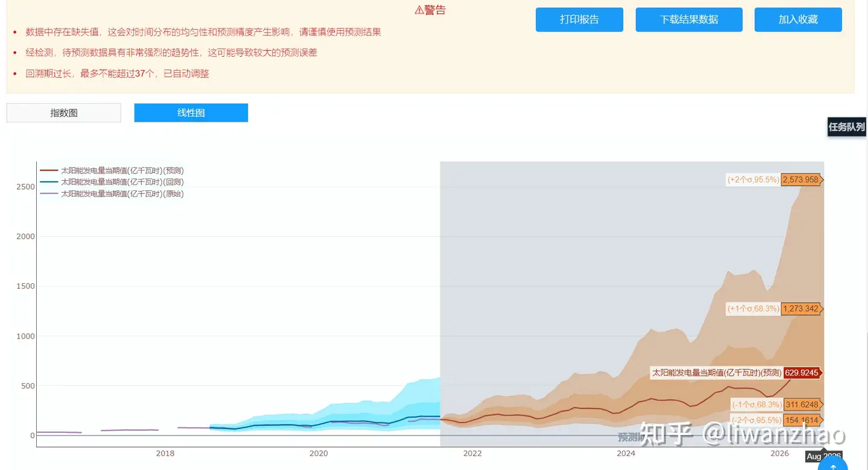Click the warning triangle icon beside 警告
Image resolution: width=868 pixels, height=470 pixels.
click(x=419, y=10)
